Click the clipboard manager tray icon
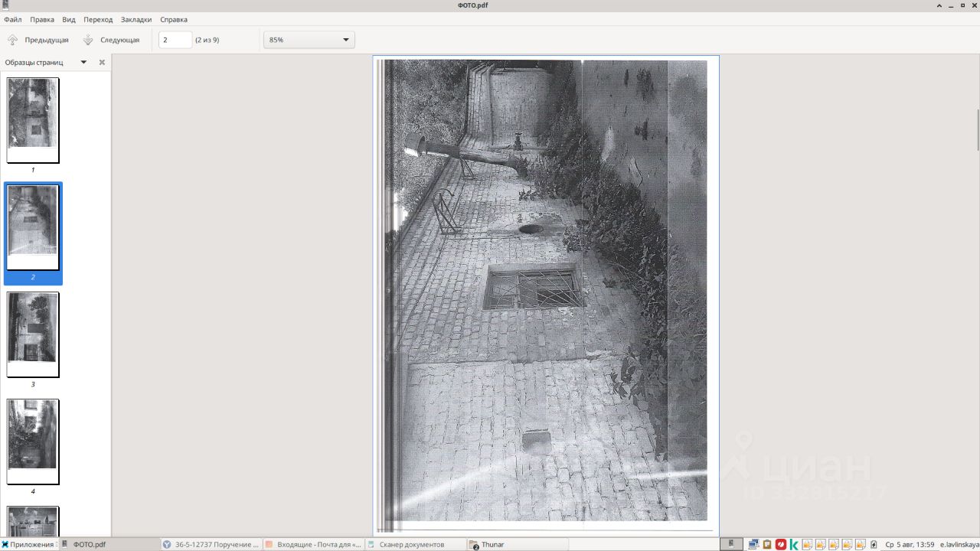 click(x=767, y=545)
